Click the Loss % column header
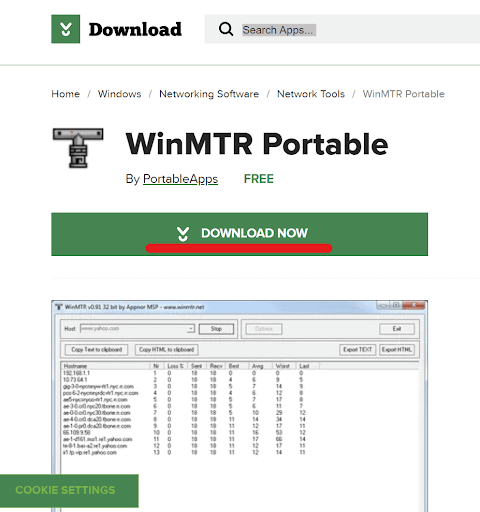The height and width of the screenshot is (512, 480). (x=175, y=366)
